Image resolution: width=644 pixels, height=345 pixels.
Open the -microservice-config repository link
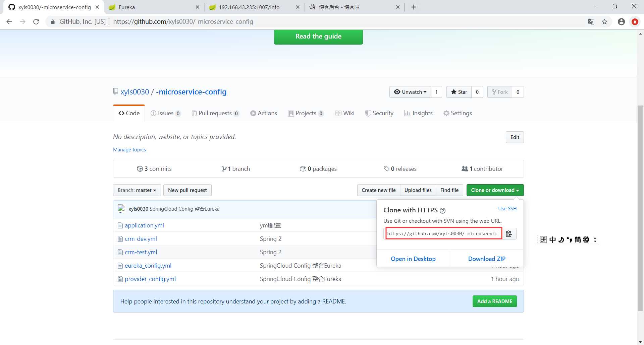point(191,92)
